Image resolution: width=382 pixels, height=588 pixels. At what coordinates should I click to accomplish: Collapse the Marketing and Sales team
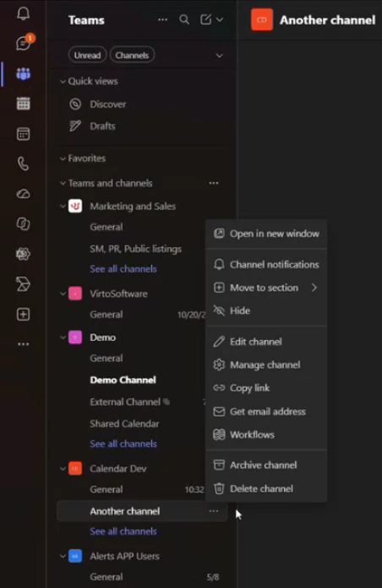point(63,206)
